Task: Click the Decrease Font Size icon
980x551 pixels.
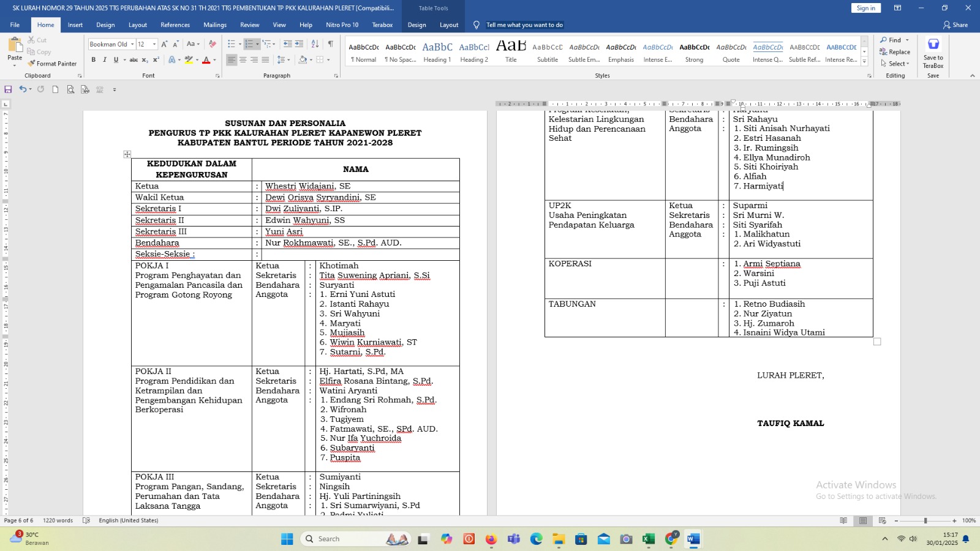Action: 176,44
